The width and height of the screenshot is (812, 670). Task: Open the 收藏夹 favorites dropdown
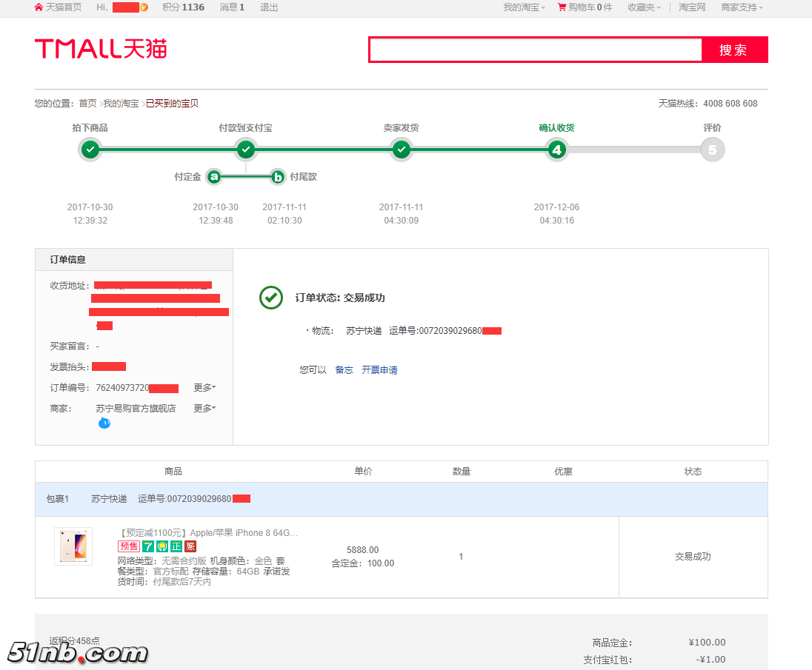[643, 7]
